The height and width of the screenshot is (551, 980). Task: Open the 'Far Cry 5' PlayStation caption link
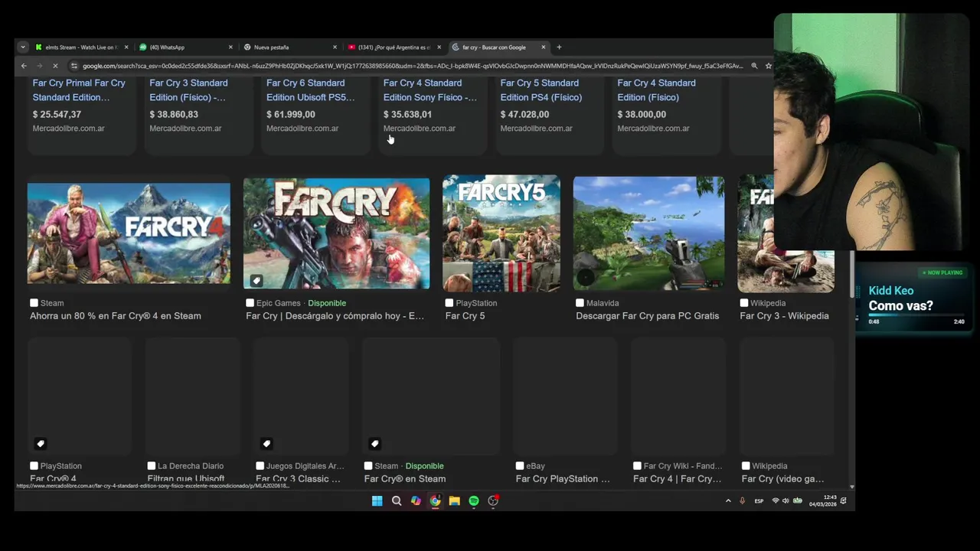click(x=465, y=316)
